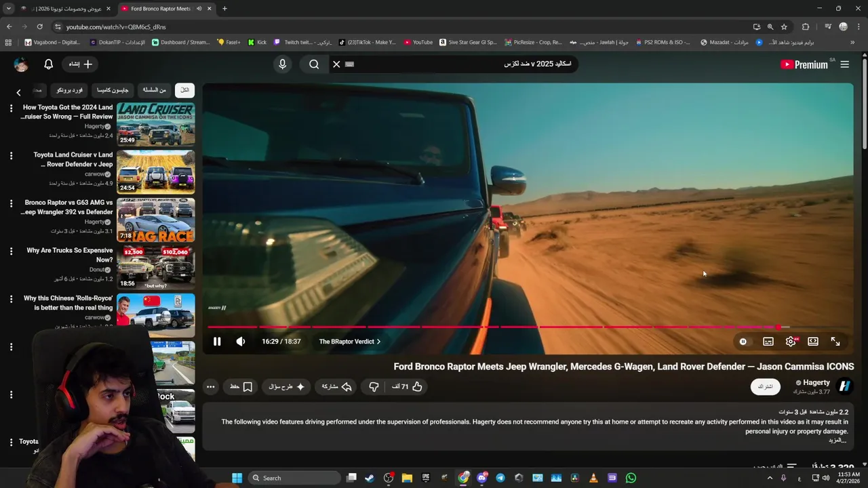Open Bronco Raptor vs G63 drag race thumbnail

pos(155,220)
